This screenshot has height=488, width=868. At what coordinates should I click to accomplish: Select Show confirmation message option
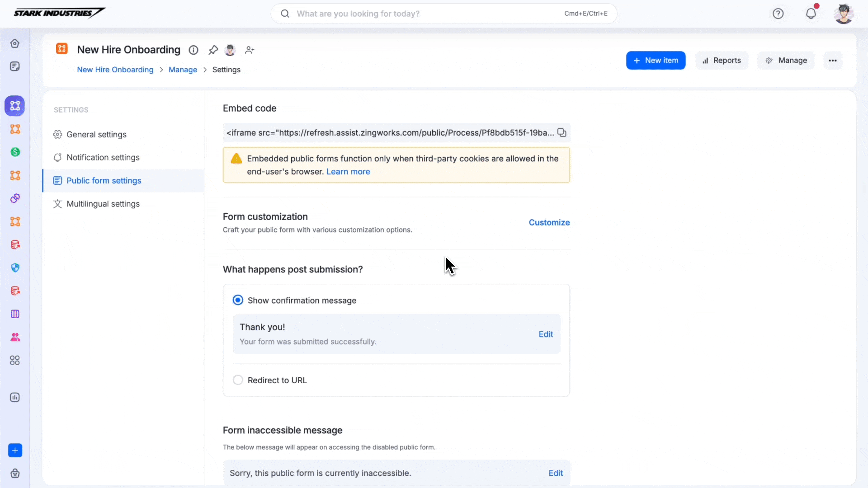[238, 300]
